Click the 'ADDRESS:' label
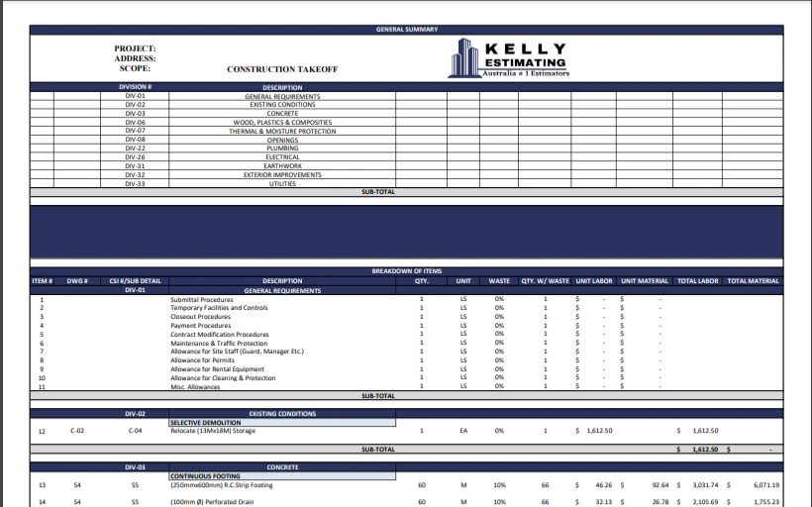Image resolution: width=812 pixels, height=507 pixels. coord(135,58)
